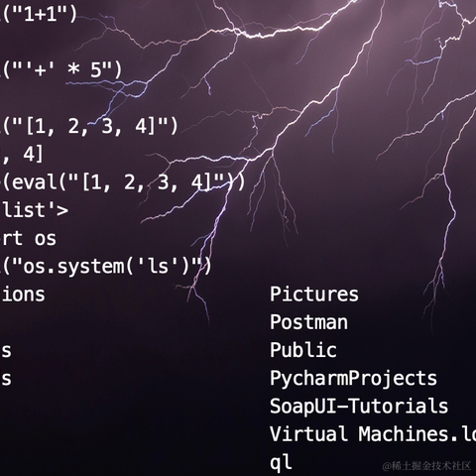Click the Public directory listing
The width and height of the screenshot is (476, 476).
303,350
